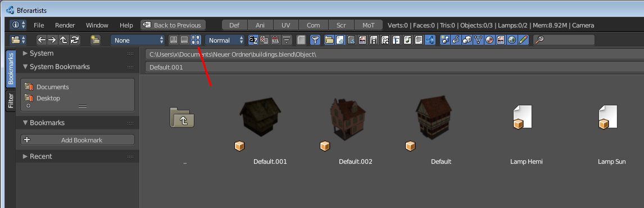This screenshot has width=644, height=208.
Task: Collapse the Bookmarks panel
Action: click(x=25, y=123)
